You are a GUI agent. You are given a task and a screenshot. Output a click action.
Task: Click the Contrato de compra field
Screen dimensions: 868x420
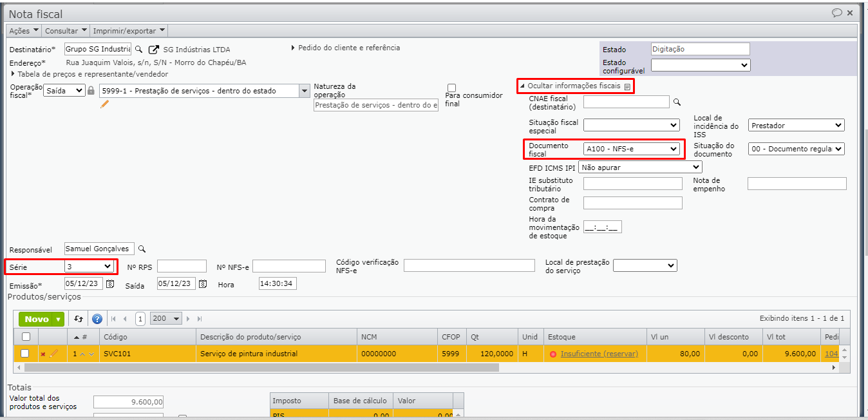(x=633, y=203)
